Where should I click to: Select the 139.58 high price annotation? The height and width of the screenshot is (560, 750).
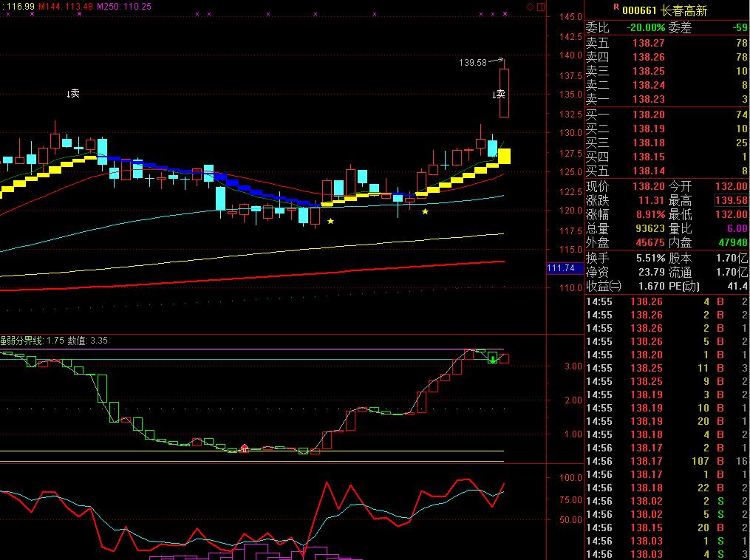tap(473, 63)
